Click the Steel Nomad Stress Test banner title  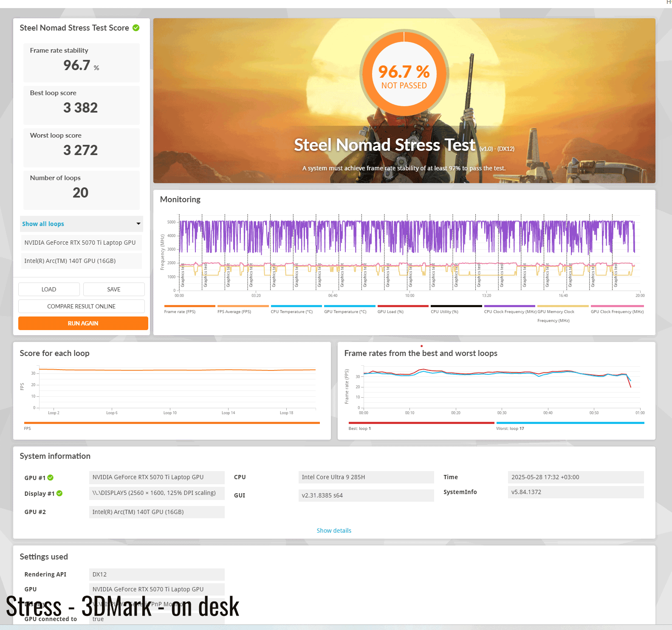click(x=384, y=145)
